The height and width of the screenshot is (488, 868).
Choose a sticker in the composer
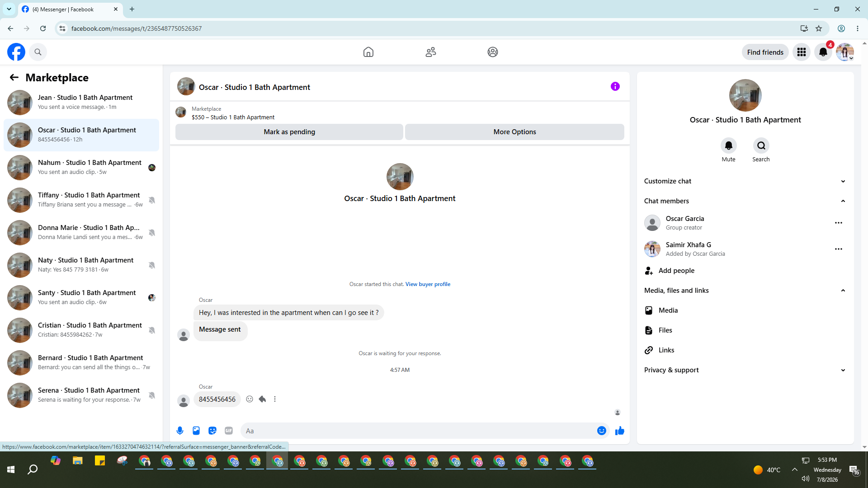coord(212,431)
